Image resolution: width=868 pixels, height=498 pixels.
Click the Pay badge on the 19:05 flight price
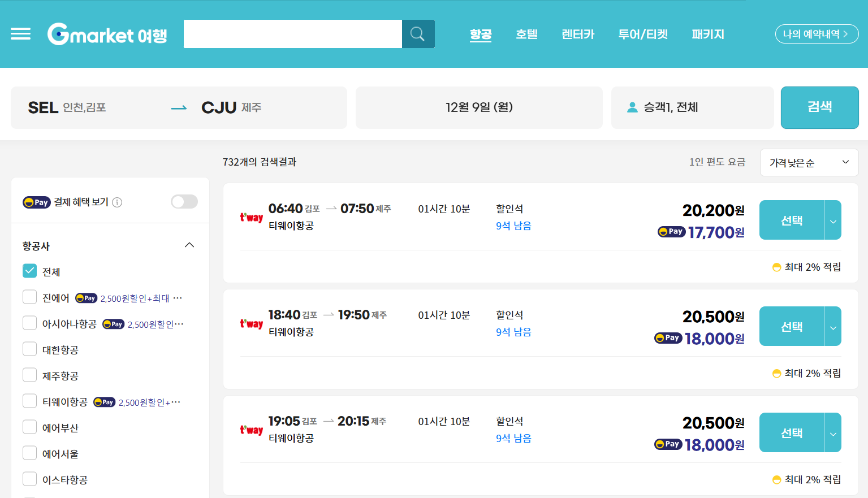coord(668,444)
